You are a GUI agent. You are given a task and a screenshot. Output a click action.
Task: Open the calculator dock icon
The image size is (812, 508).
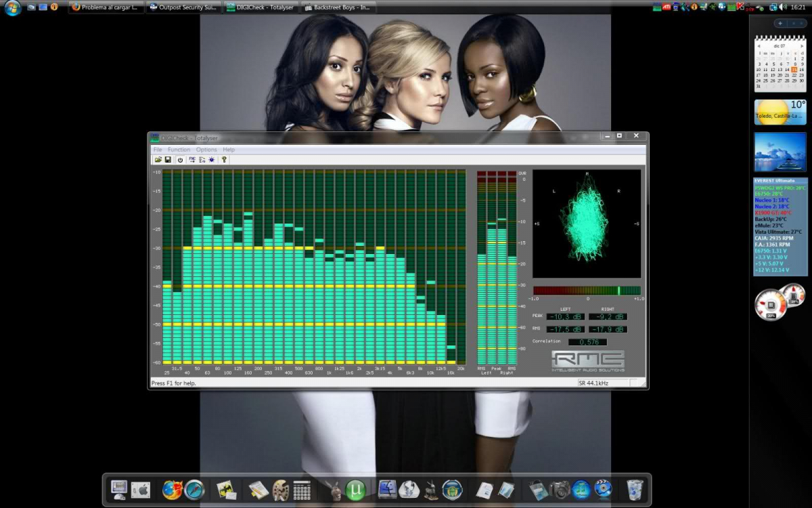click(302, 490)
